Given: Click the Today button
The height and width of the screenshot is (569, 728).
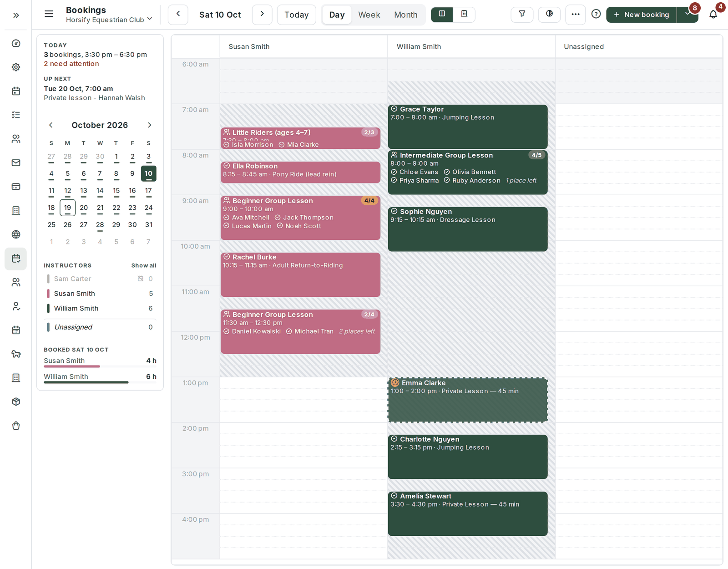Looking at the screenshot, I should tap(297, 15).
